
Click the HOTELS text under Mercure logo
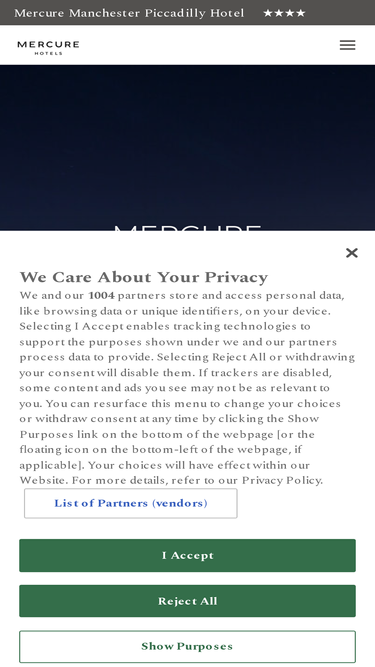(x=48, y=54)
